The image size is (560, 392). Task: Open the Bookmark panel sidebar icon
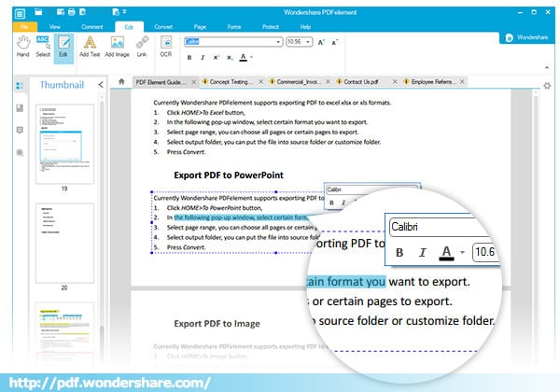click(x=20, y=108)
